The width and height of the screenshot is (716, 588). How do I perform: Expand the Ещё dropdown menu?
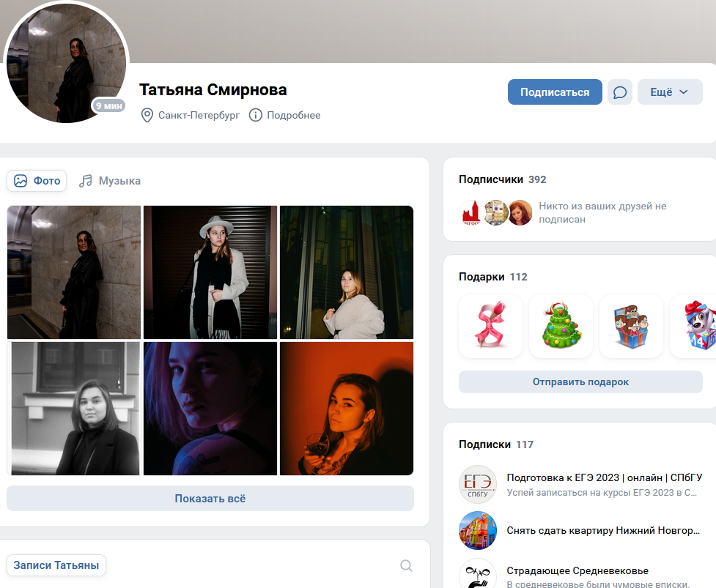[669, 92]
